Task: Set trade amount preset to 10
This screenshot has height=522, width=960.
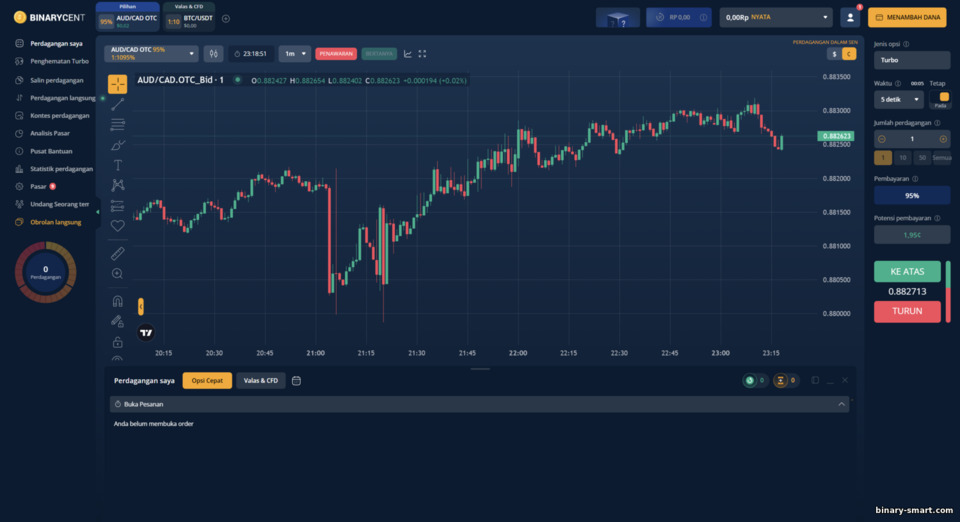Action: coord(902,158)
